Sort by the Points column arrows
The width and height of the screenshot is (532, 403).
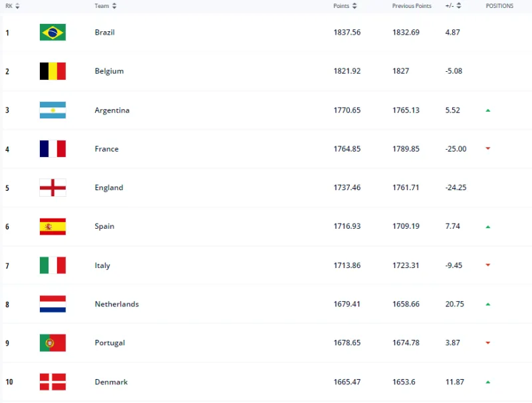pos(354,6)
